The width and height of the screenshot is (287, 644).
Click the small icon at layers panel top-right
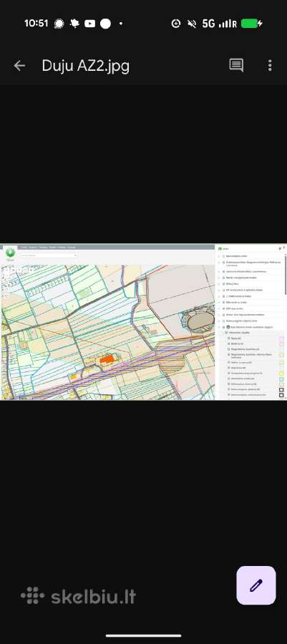[283, 248]
